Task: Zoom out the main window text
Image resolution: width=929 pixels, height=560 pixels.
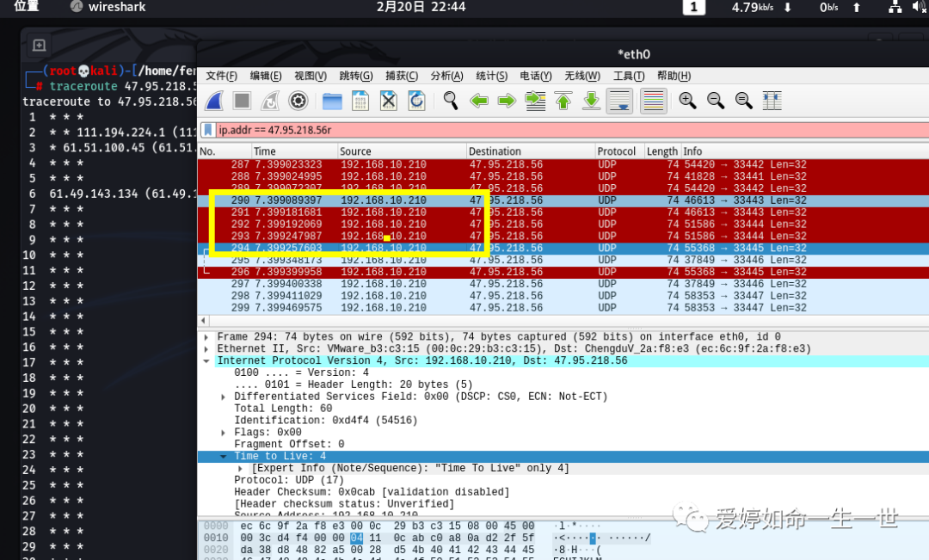Action: (x=716, y=101)
